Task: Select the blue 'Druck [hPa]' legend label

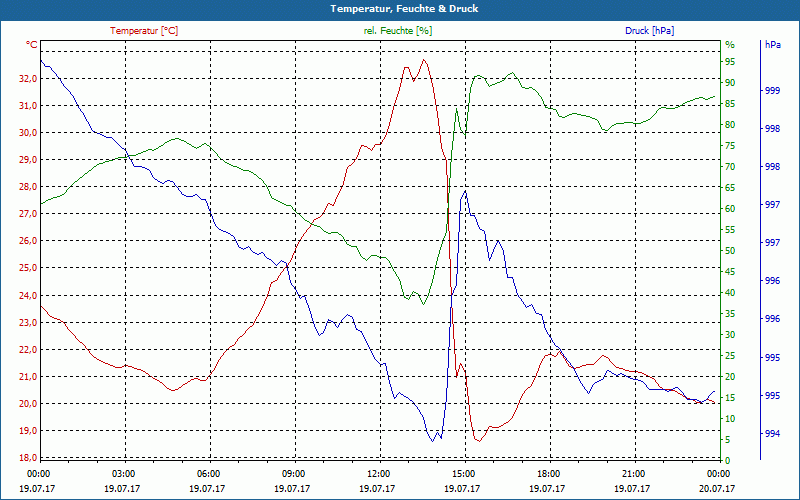Action: point(649,31)
